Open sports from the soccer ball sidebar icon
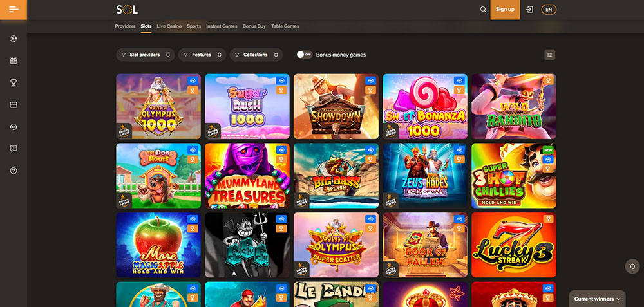The width and height of the screenshot is (644, 307). click(14, 39)
